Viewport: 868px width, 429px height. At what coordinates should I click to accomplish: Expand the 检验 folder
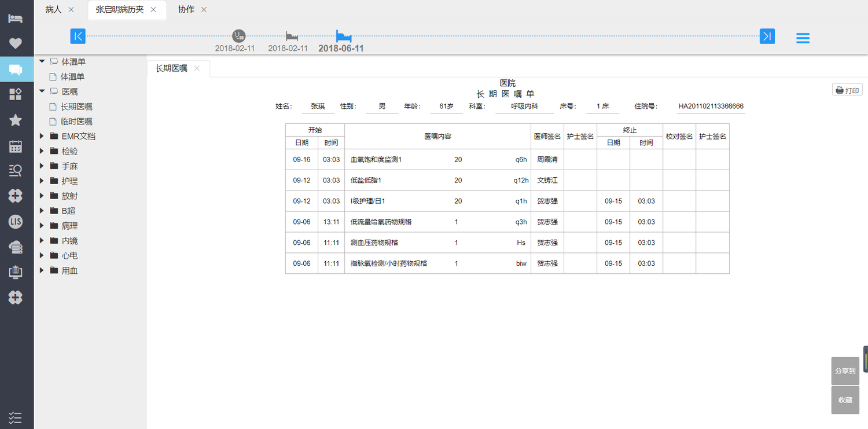click(x=42, y=151)
